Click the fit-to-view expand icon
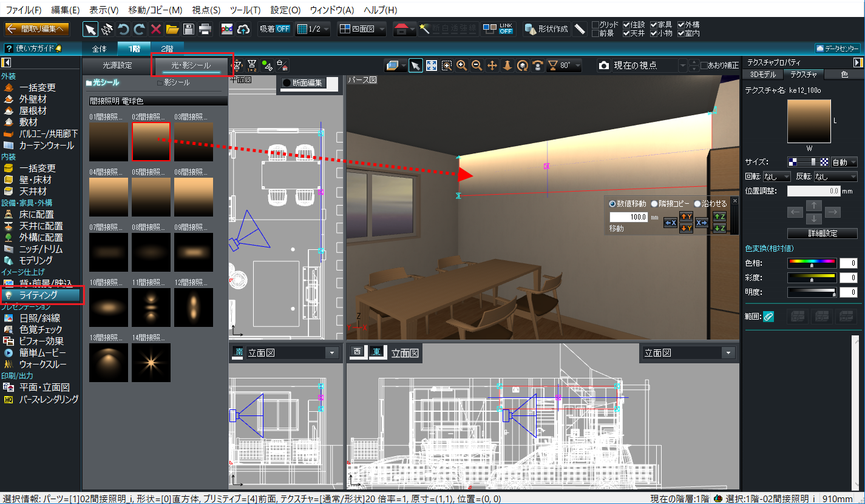Screen dimensions: 865x504 (x=432, y=66)
